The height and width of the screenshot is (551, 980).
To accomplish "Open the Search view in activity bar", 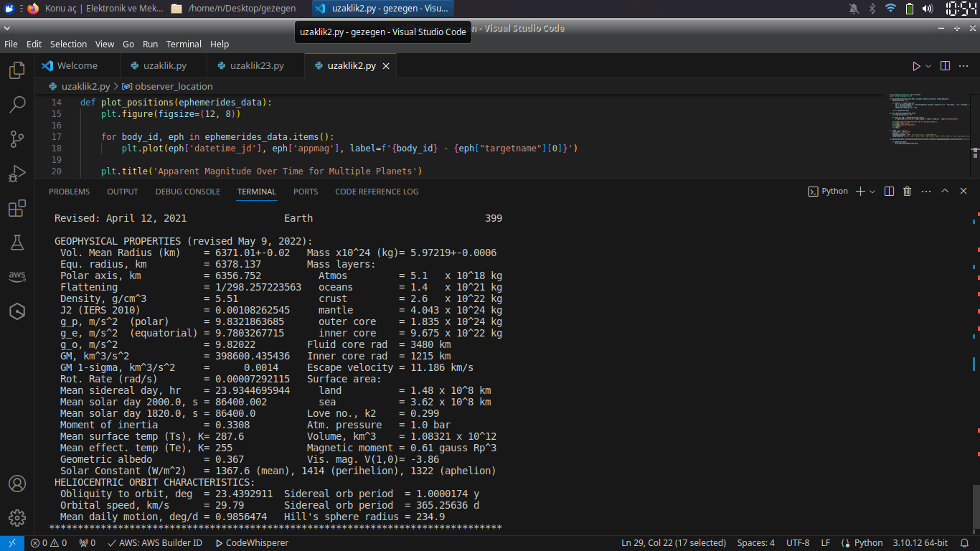I will pyautogui.click(x=17, y=105).
